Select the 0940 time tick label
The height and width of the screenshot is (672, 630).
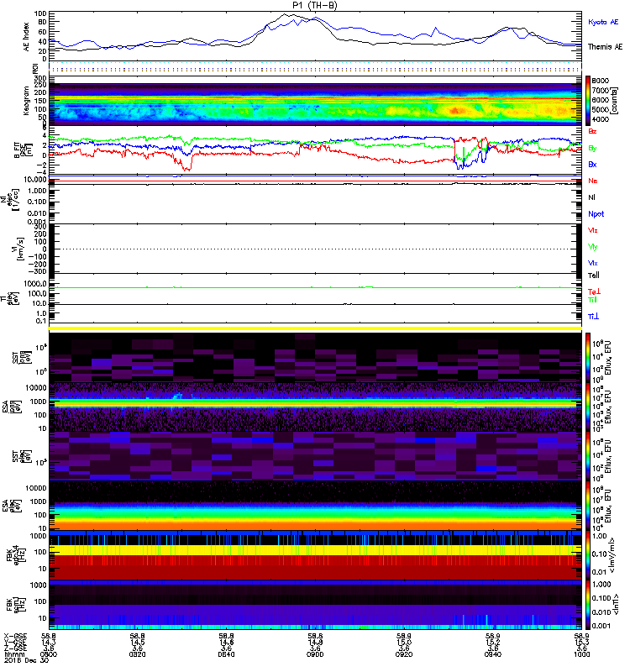pos(493,654)
